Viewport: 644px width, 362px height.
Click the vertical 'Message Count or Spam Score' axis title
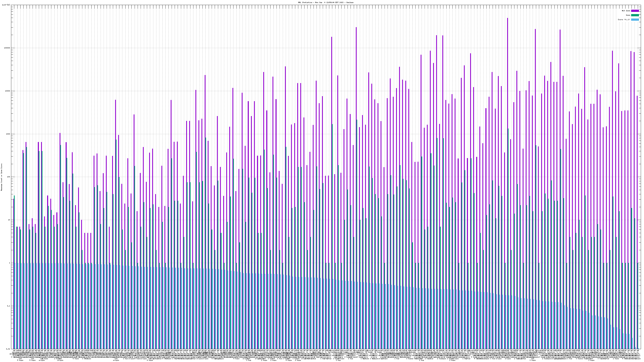click(x=1, y=177)
